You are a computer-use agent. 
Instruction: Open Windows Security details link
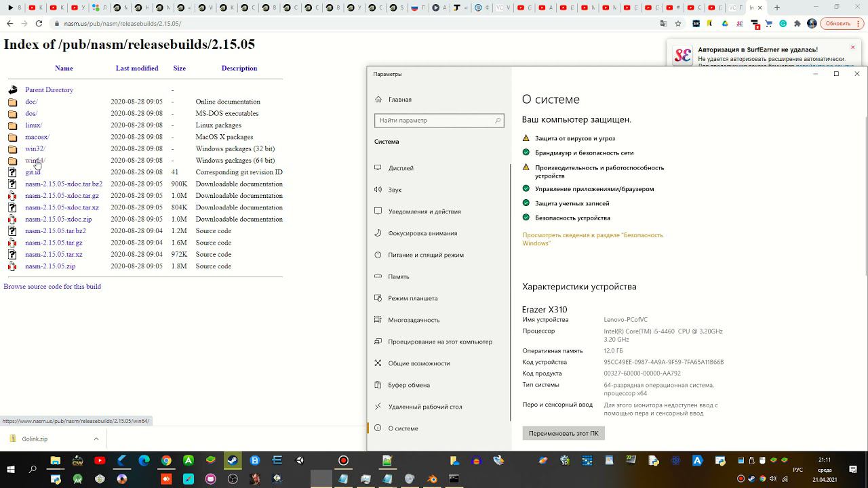(x=593, y=239)
